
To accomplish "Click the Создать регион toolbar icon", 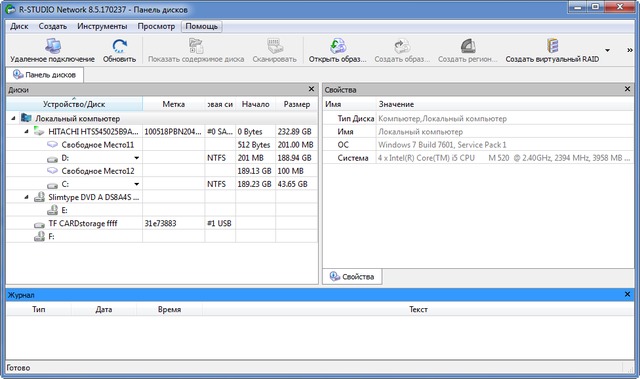I will click(468, 46).
